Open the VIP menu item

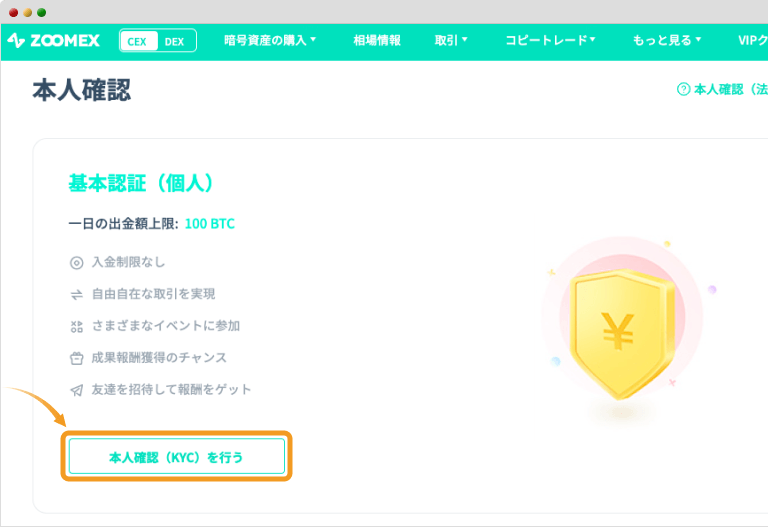pos(751,41)
